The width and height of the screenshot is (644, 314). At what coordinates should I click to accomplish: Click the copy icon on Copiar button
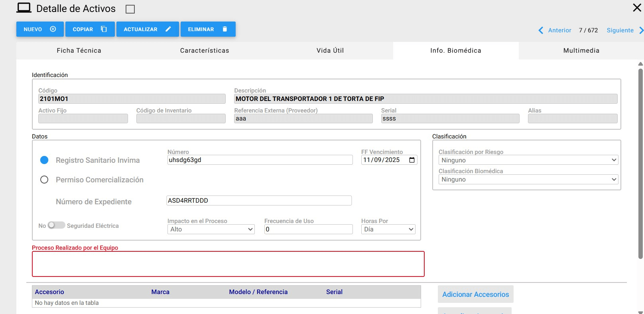click(x=104, y=29)
